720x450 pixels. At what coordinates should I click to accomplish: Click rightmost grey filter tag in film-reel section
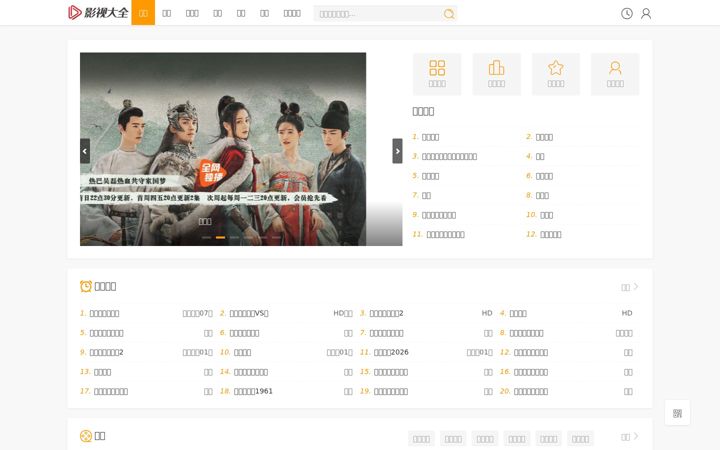[x=580, y=439]
